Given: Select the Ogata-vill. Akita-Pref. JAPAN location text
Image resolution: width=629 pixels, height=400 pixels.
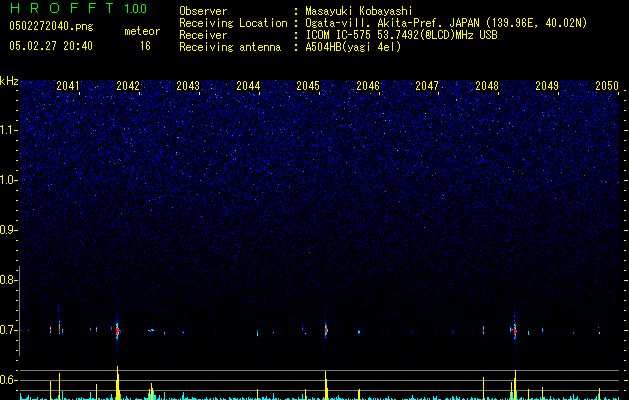Looking at the screenshot, I should (446, 23).
